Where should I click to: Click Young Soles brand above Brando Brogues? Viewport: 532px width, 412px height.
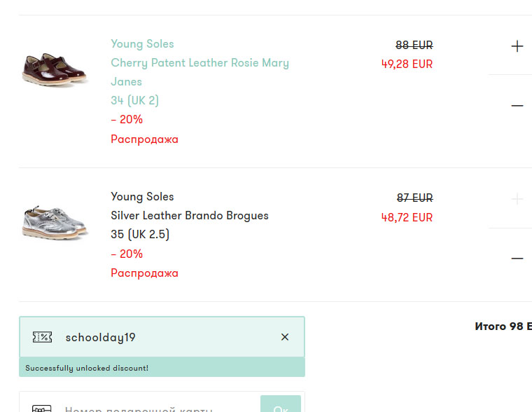click(142, 197)
